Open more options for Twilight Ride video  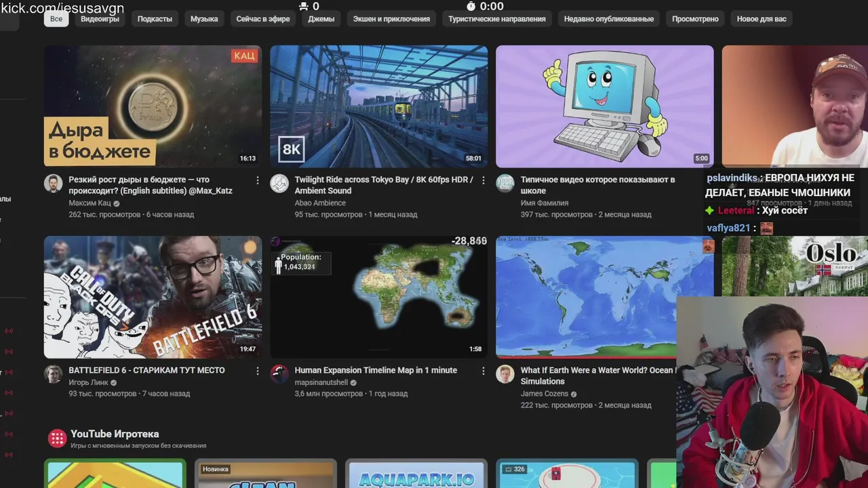(x=484, y=180)
